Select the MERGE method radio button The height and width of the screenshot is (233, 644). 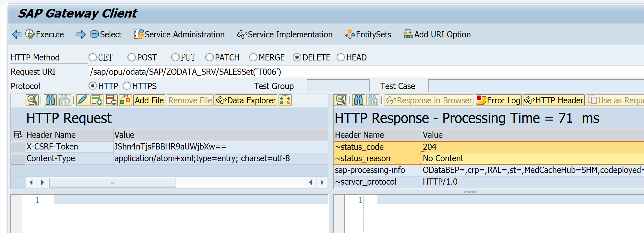pyautogui.click(x=253, y=58)
